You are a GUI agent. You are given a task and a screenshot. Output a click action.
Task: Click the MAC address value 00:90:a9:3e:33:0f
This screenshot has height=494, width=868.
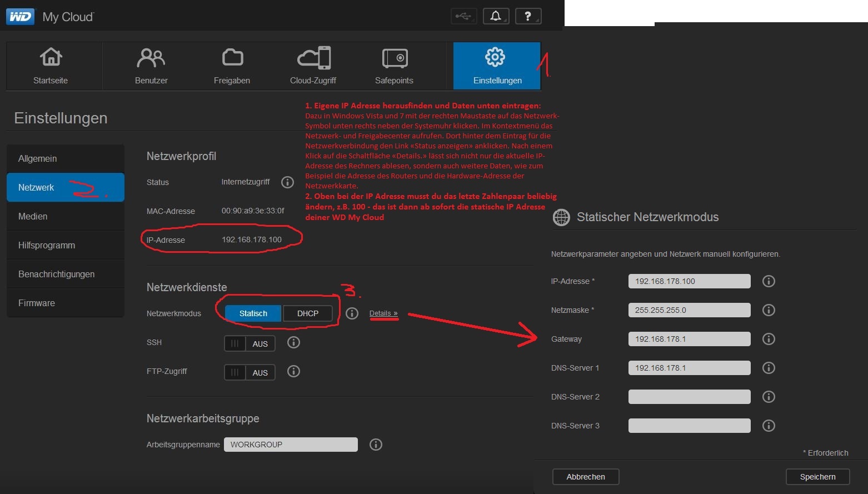pos(253,211)
